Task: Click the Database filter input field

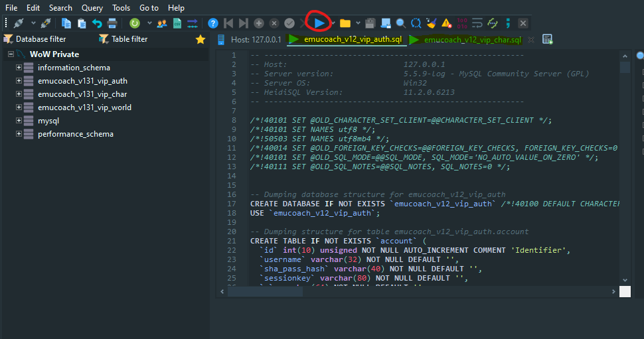Action: pos(41,39)
